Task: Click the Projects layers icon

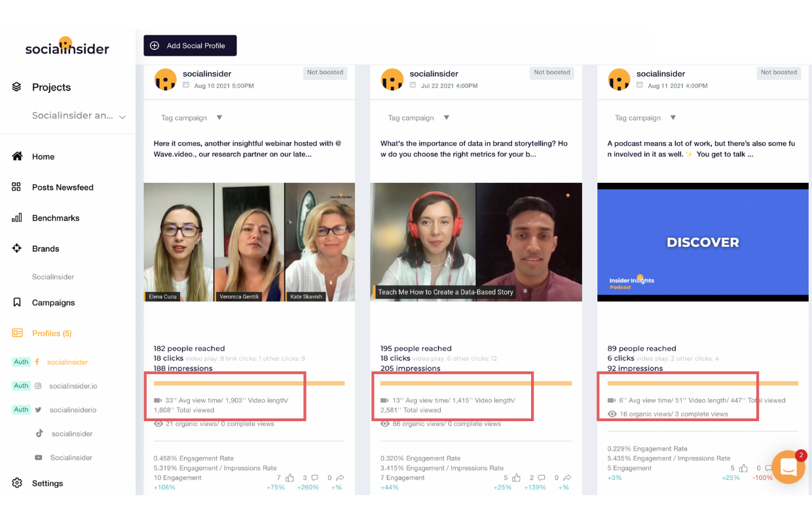Action: tap(17, 87)
